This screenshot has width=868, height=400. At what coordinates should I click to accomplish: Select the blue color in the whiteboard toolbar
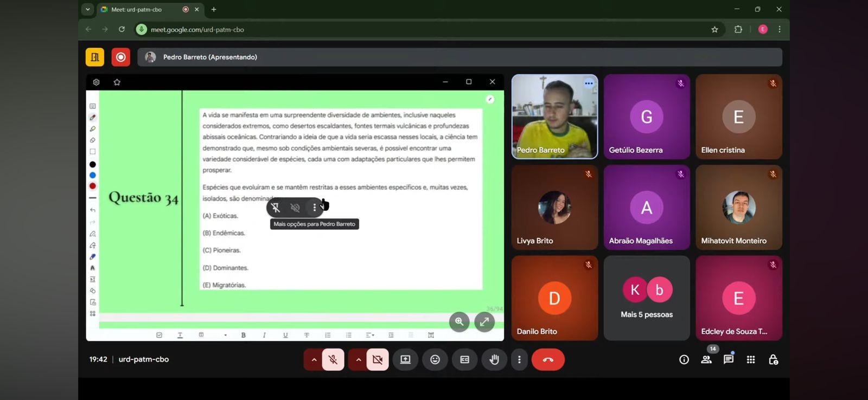coord(93,175)
